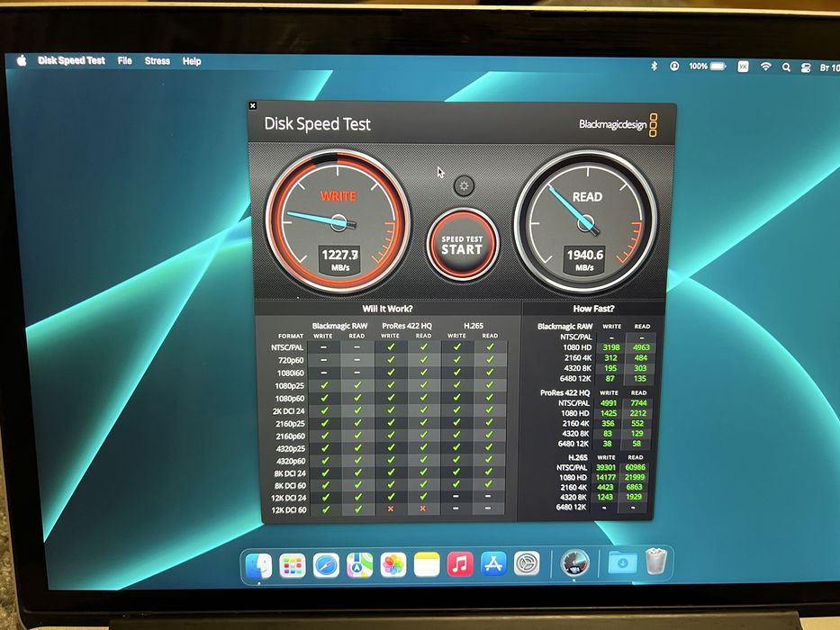The width and height of the screenshot is (840, 630).
Task: Open Maps from the Dock
Action: tap(359, 565)
